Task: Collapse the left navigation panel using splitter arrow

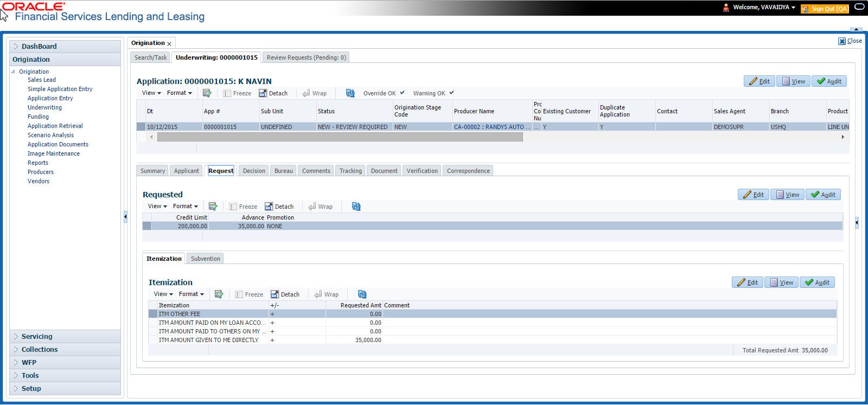Action: (x=125, y=216)
